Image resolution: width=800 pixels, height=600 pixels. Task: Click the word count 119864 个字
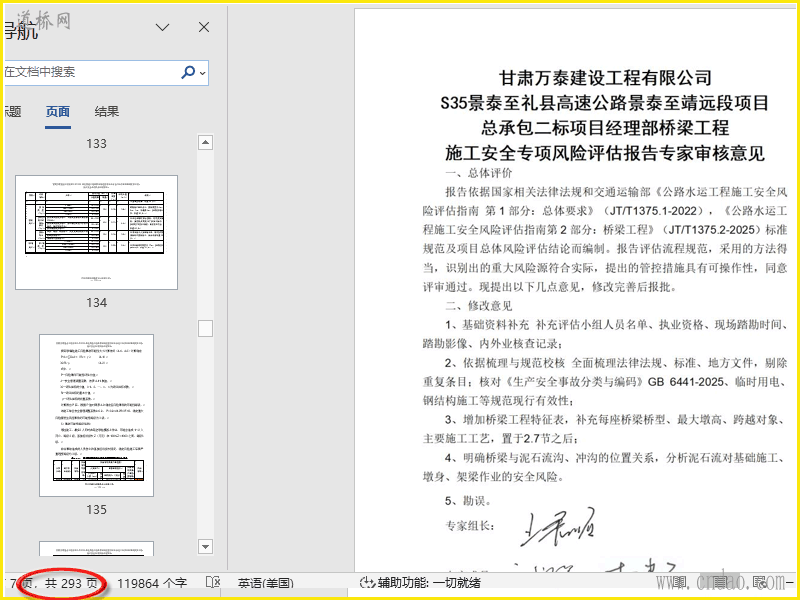click(x=152, y=584)
